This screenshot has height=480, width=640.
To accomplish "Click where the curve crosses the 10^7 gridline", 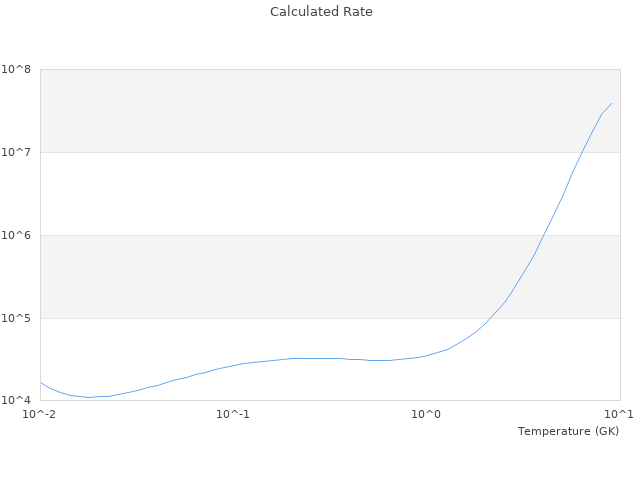I will click(582, 152).
